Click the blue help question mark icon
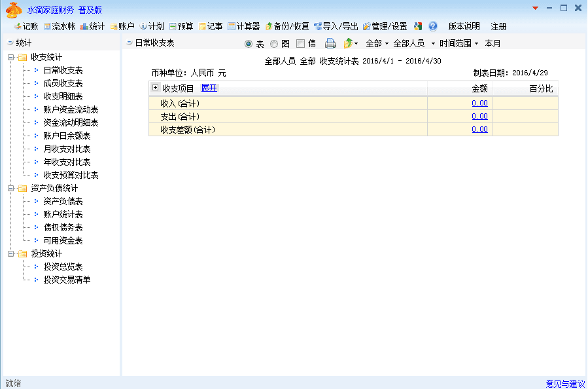 click(x=433, y=27)
